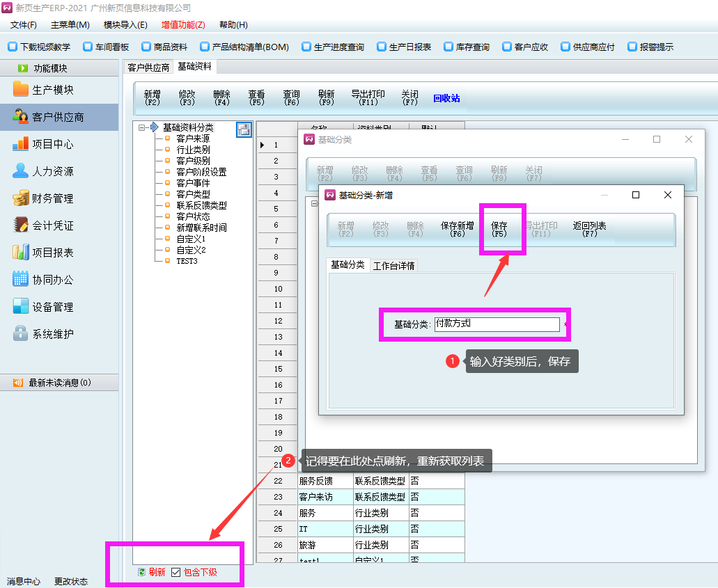
Task: Toggle the 包含下级 checkbox
Action: 175,572
